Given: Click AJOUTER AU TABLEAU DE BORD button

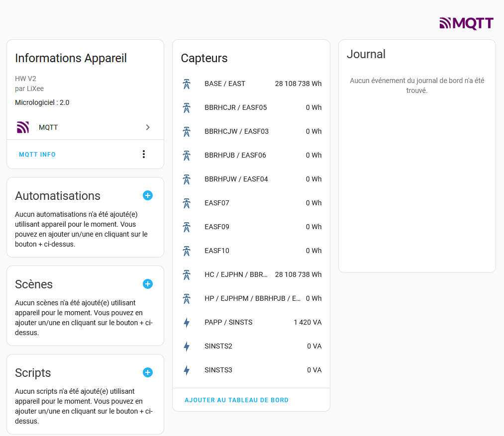Looking at the screenshot, I should click(x=236, y=400).
